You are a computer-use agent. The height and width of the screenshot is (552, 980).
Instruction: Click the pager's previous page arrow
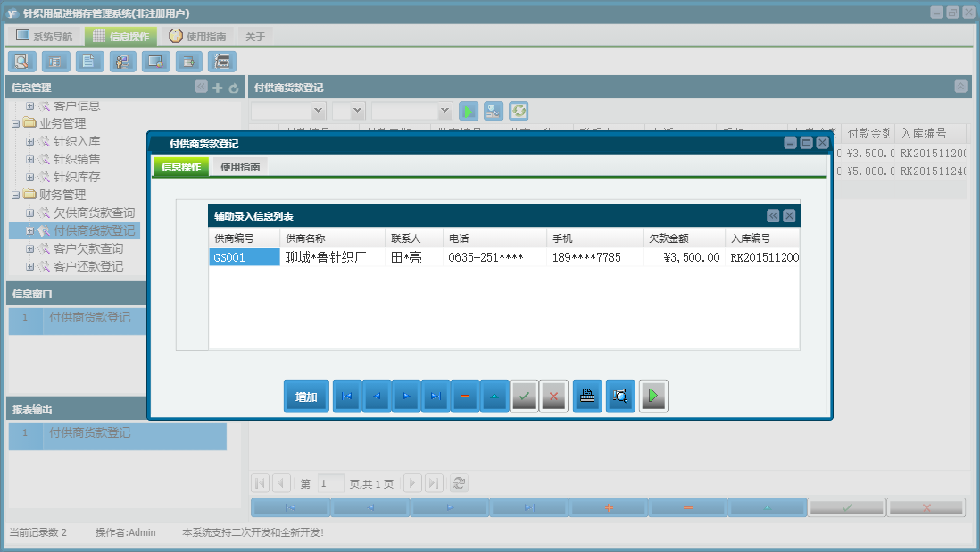click(x=281, y=483)
